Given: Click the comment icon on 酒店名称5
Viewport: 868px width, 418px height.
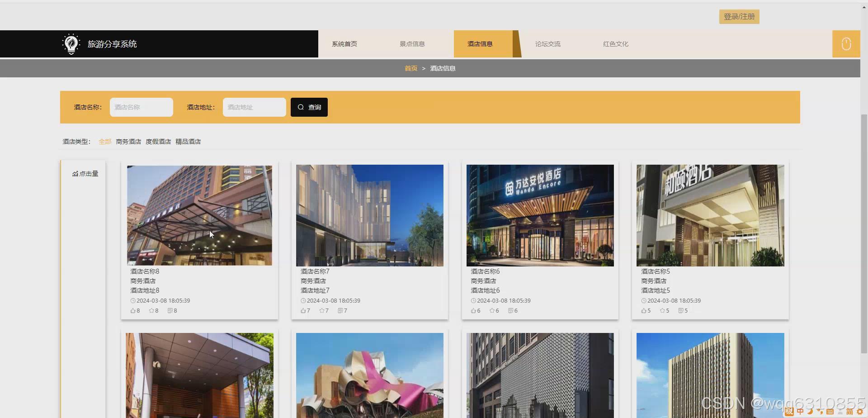Looking at the screenshot, I should coord(681,311).
